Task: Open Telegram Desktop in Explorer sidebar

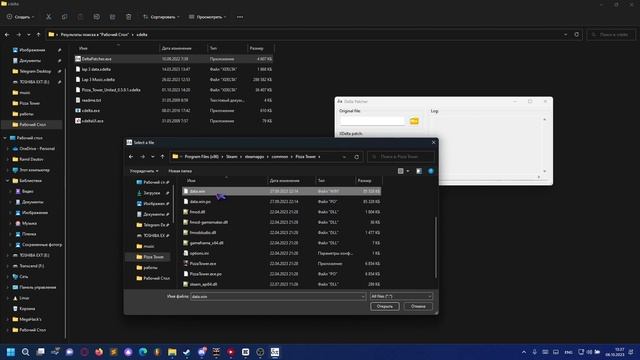Action: [35, 71]
